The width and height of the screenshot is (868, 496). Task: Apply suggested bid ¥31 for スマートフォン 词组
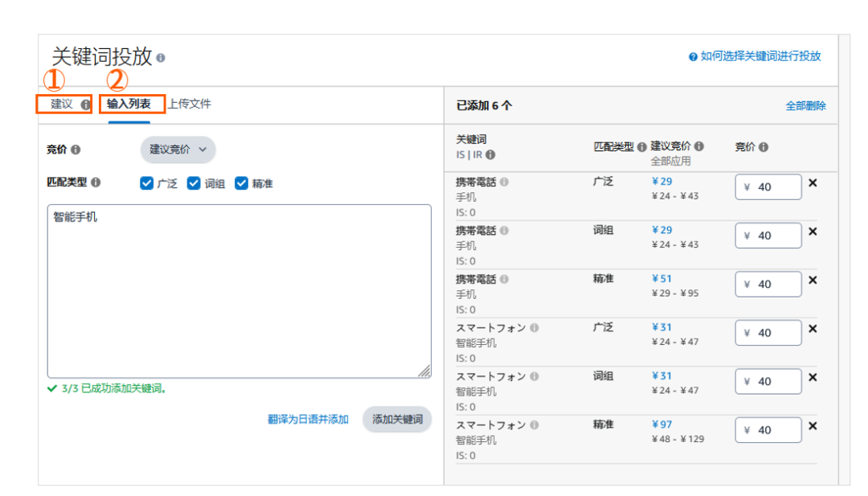click(662, 376)
